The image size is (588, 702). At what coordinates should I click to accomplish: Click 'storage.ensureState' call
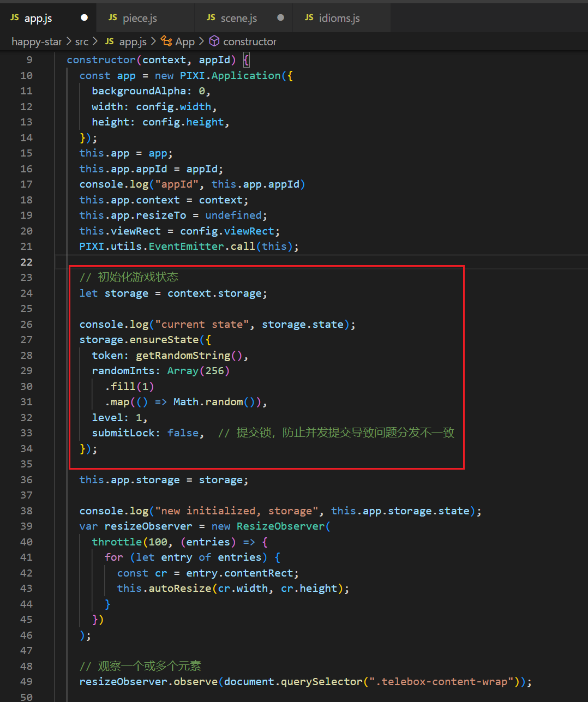coord(139,340)
